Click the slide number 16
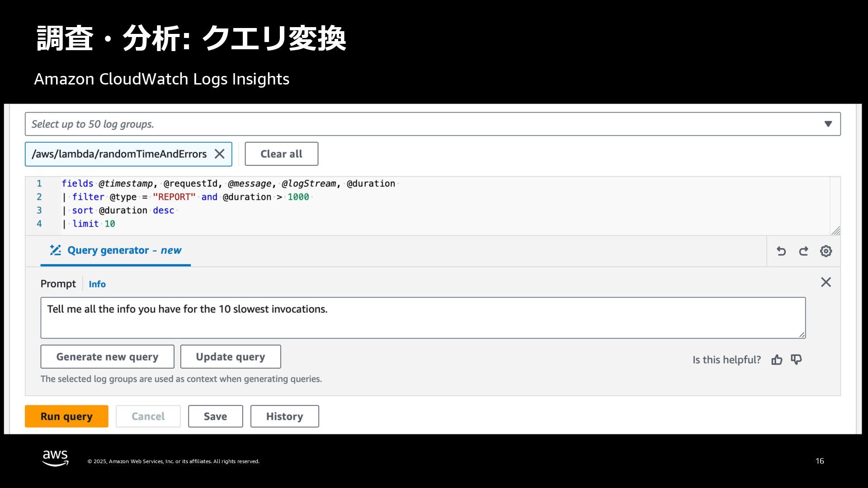This screenshot has height=488, width=868. (820, 461)
